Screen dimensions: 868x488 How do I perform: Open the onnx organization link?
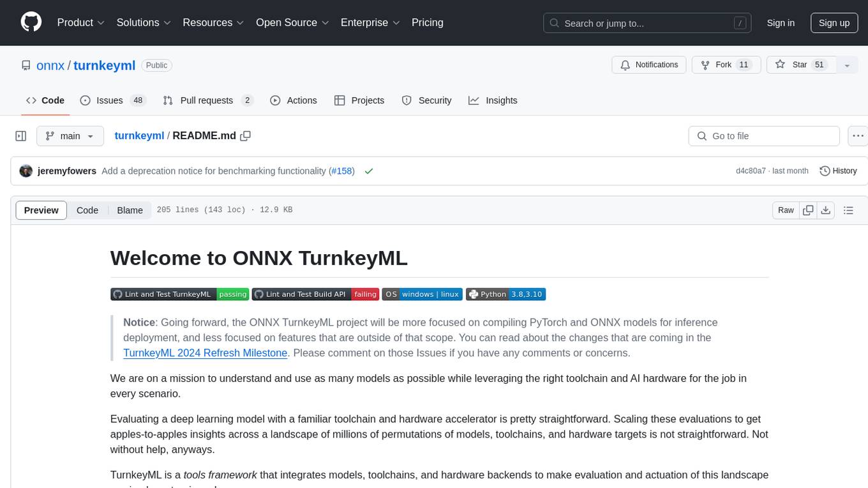tap(50, 65)
